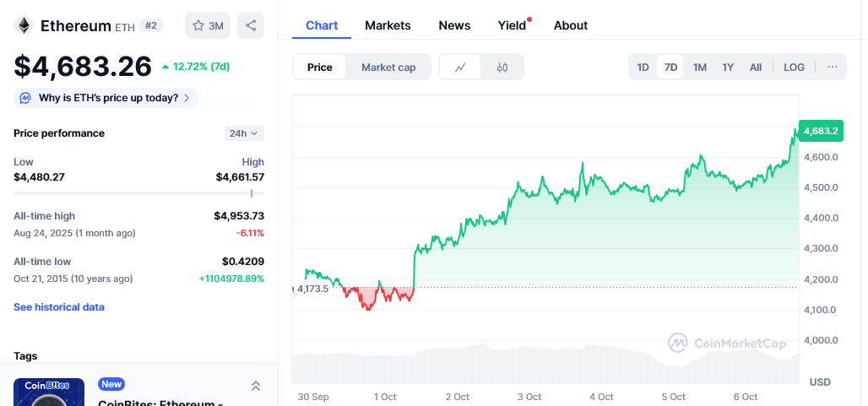Open the share icon button
Viewport: 868px width, 406px height.
[x=251, y=25]
